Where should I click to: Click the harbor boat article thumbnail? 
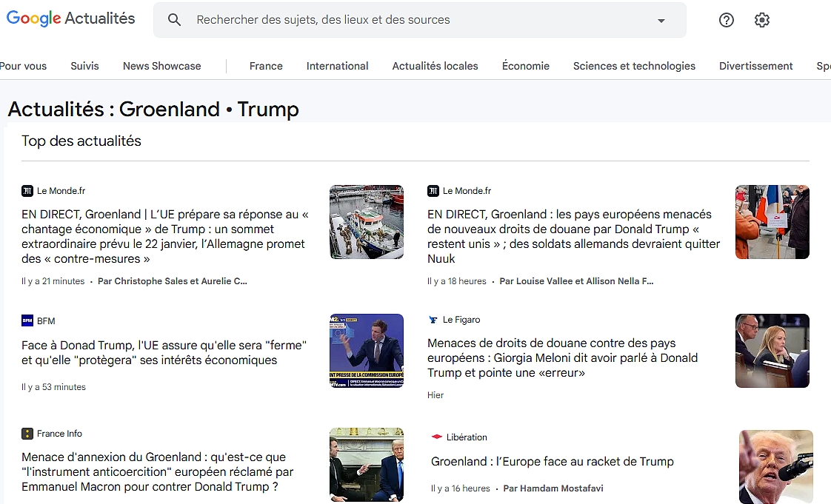[x=366, y=222]
